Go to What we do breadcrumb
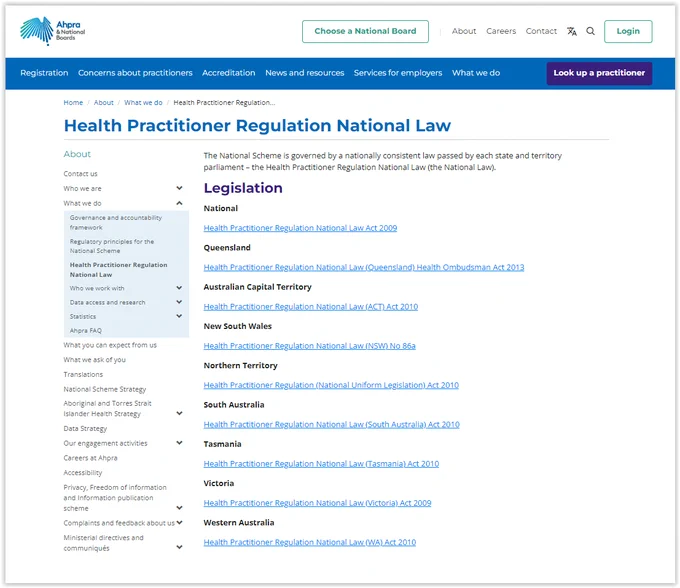This screenshot has width=680, height=588. (x=143, y=103)
